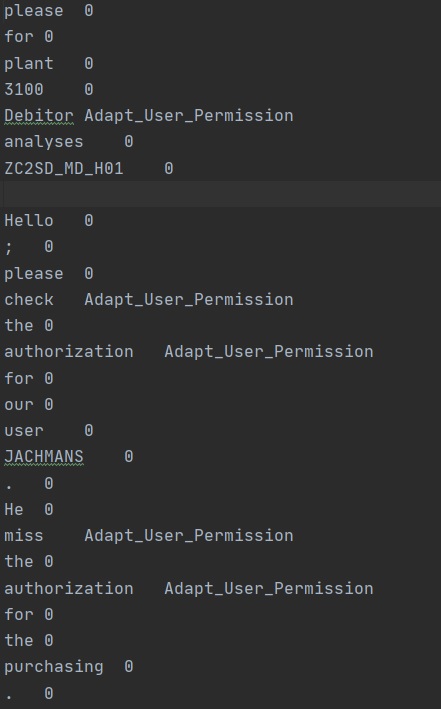Click the word check
This screenshot has width=441, height=709.
pos(29,300)
